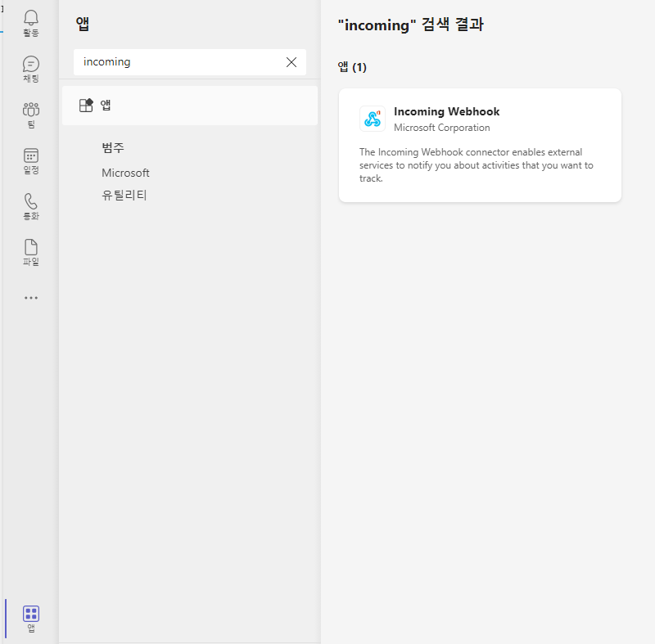Open the Calendar (일정) icon
The width and height of the screenshot is (655, 644).
(31, 160)
